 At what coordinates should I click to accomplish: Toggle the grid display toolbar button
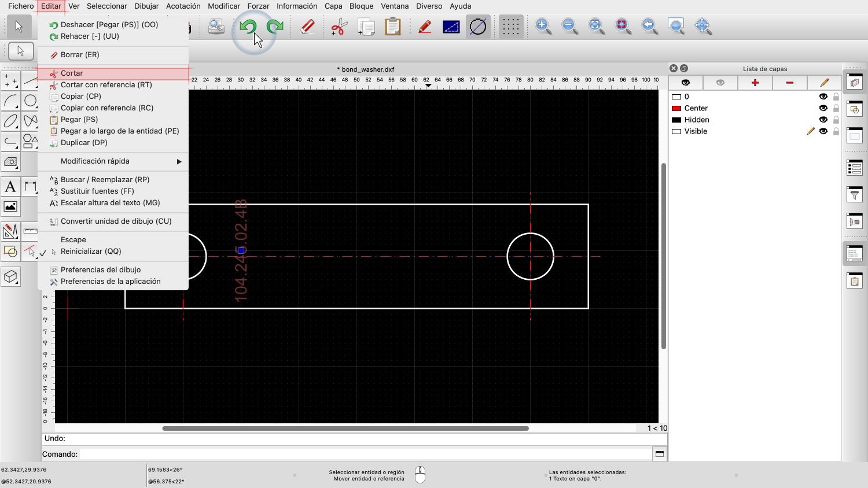510,27
